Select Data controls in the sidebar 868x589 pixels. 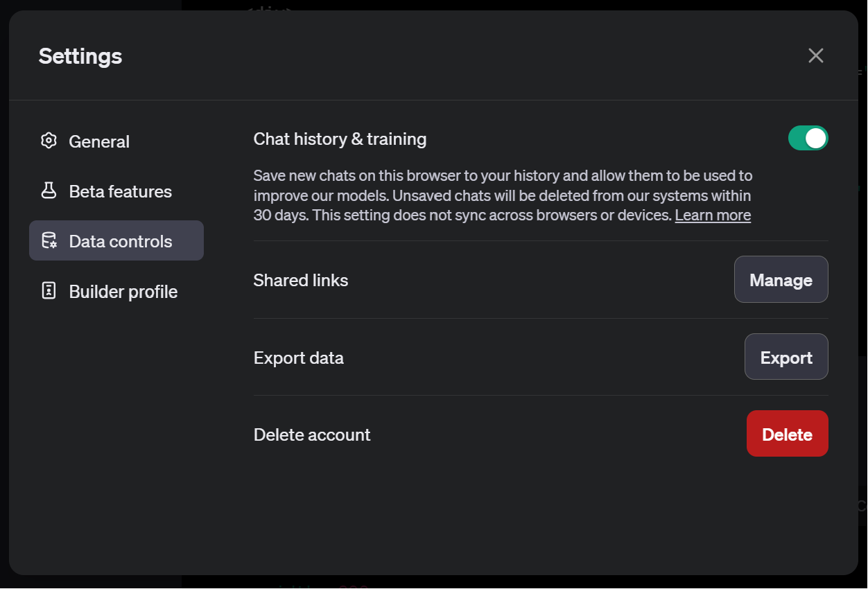[120, 240]
